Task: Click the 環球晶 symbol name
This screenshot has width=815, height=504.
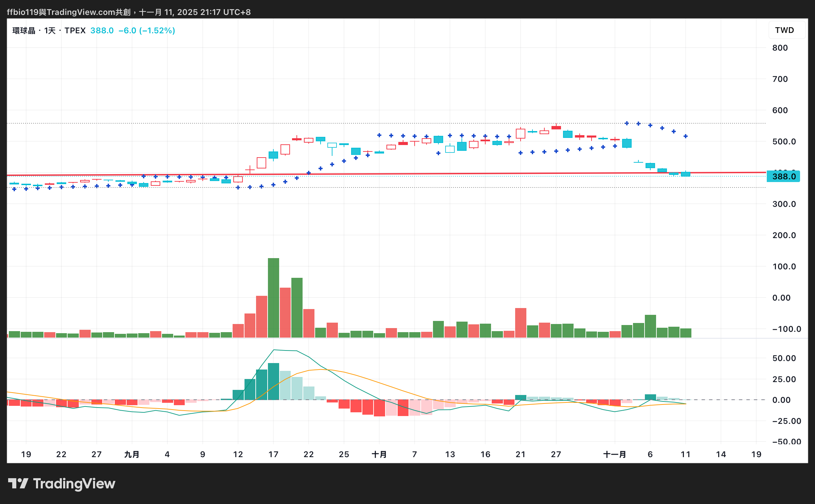Action: tap(24, 31)
